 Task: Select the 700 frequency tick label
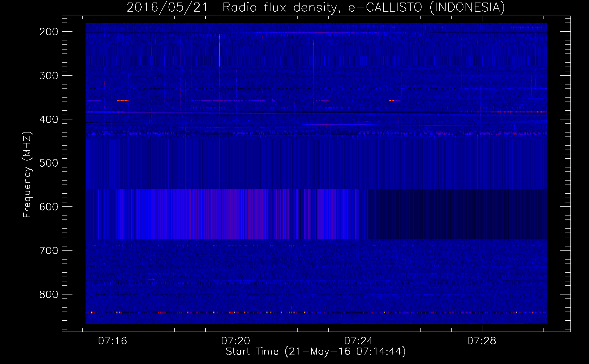click(x=49, y=250)
